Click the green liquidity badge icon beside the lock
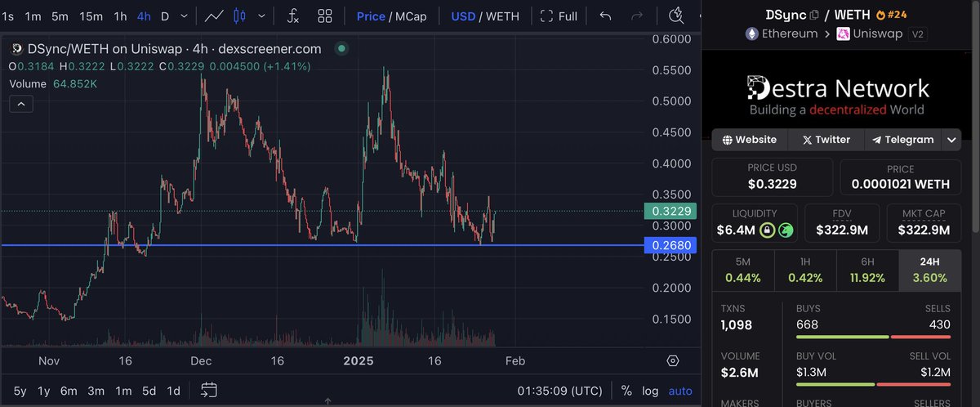This screenshot has width=980, height=407. tap(786, 230)
